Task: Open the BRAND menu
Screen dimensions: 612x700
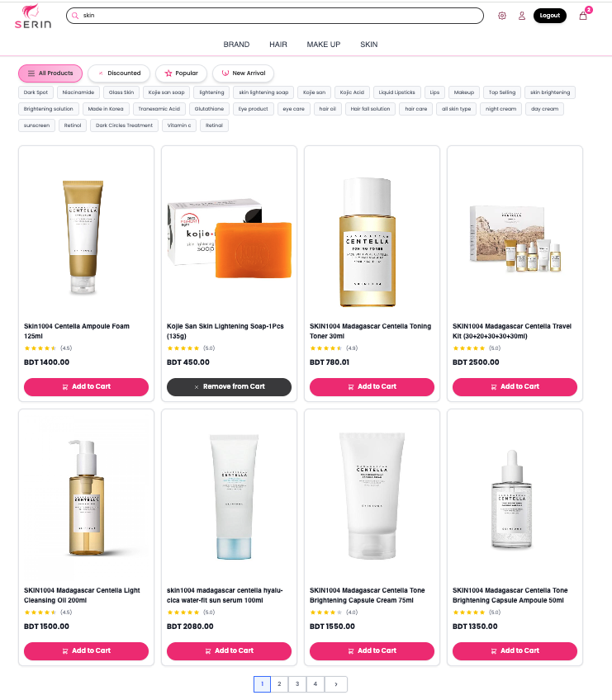Action: (x=236, y=45)
